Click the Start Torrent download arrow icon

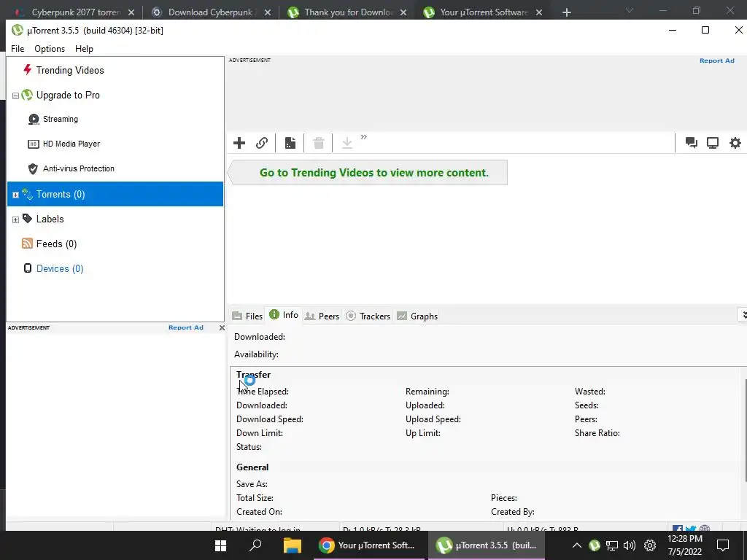[347, 143]
